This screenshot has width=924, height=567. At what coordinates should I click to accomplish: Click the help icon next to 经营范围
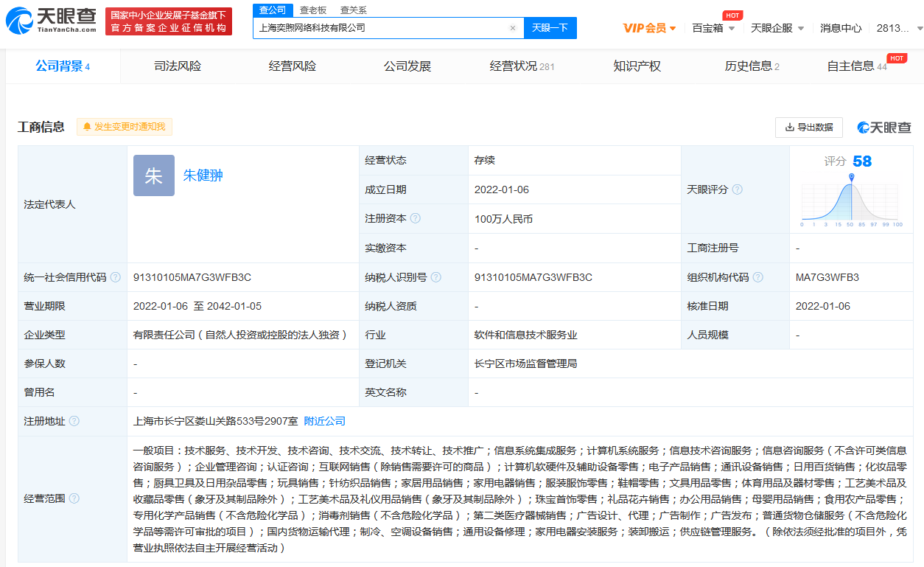pyautogui.click(x=74, y=498)
